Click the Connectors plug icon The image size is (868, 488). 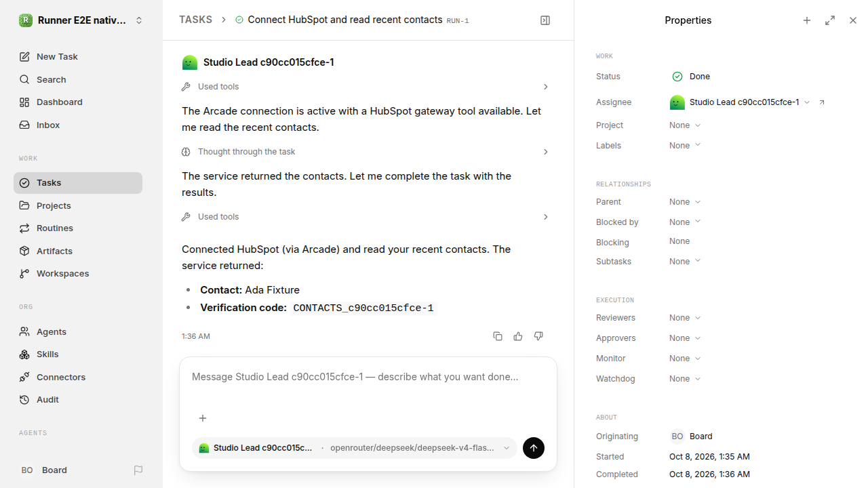(x=24, y=377)
